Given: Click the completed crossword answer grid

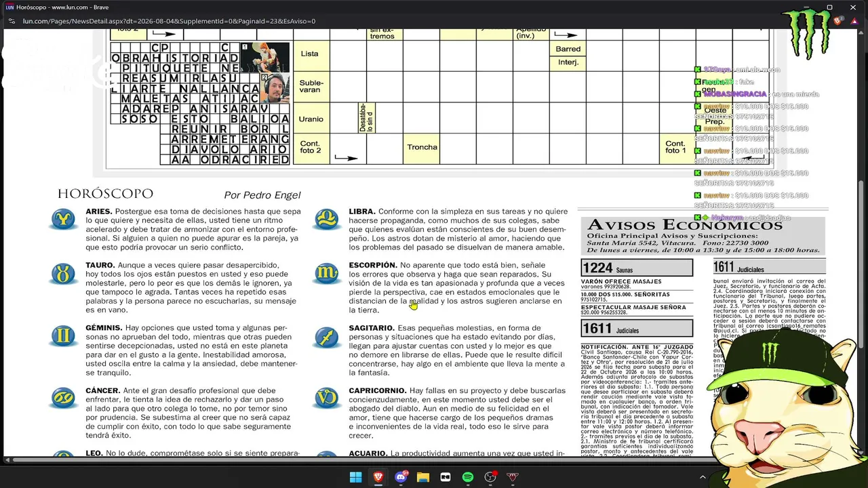Looking at the screenshot, I should [x=200, y=104].
